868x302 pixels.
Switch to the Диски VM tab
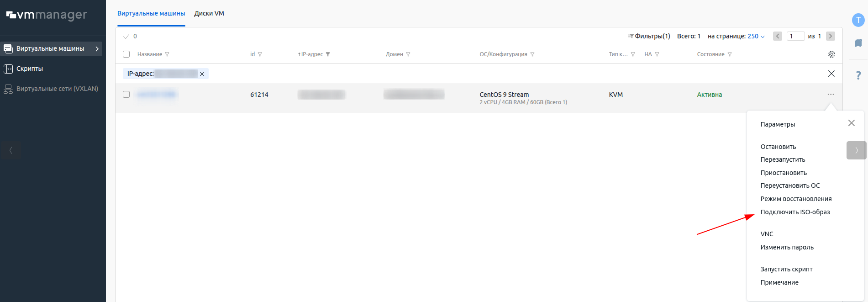[209, 13]
